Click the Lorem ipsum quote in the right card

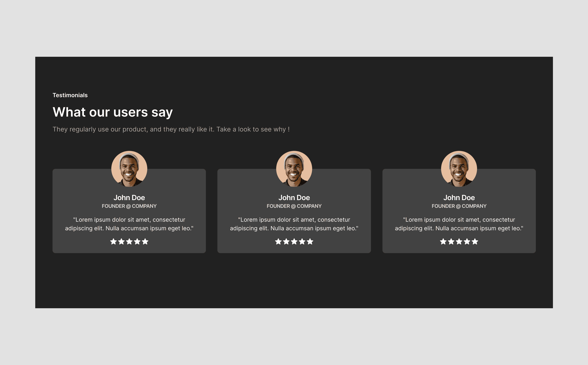tap(459, 224)
